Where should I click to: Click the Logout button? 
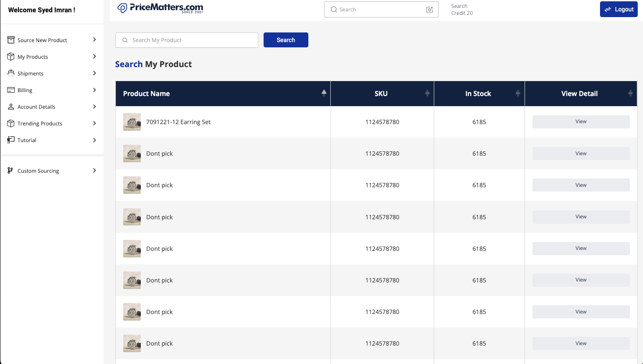click(x=618, y=9)
